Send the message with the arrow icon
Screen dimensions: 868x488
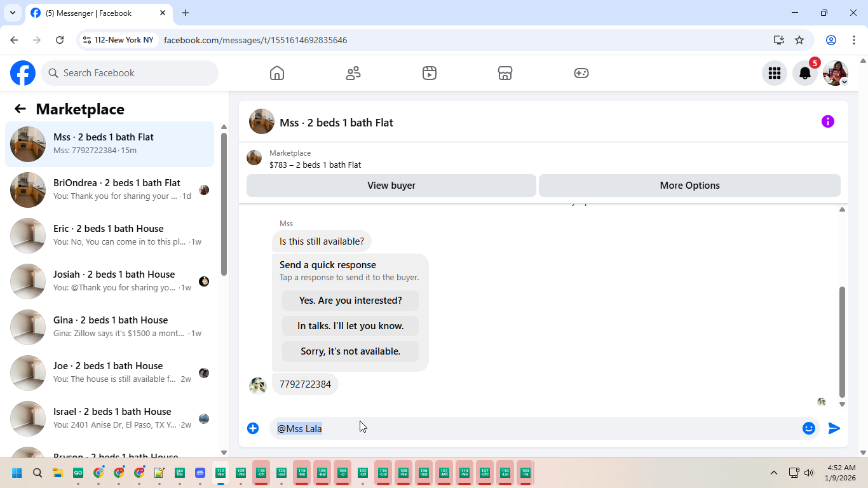point(834,428)
